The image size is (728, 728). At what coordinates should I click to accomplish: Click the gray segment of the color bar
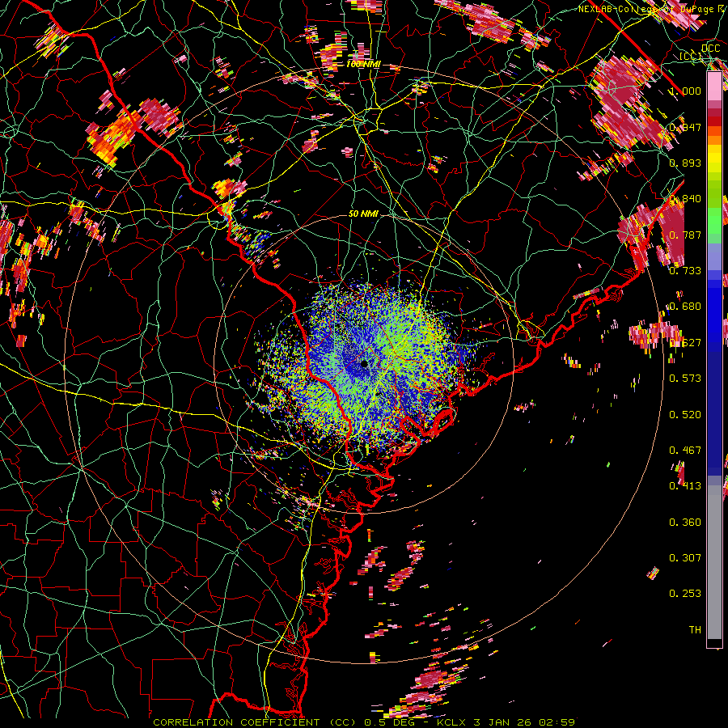[x=714, y=562]
